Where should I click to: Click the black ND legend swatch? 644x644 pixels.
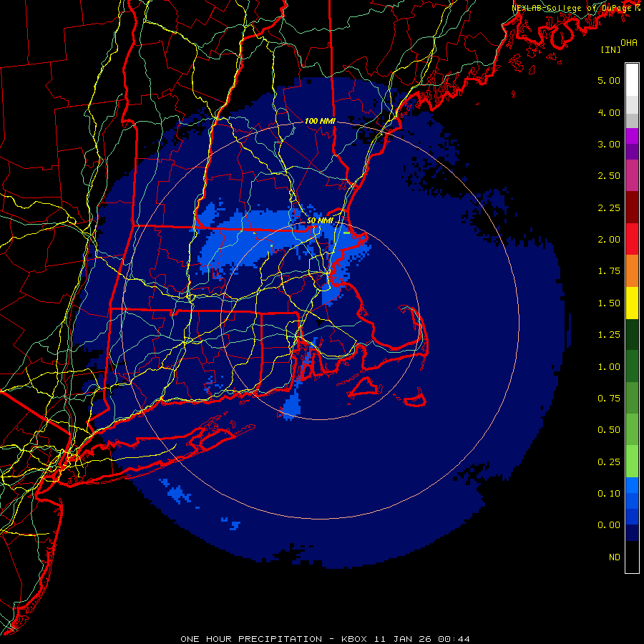point(632,557)
